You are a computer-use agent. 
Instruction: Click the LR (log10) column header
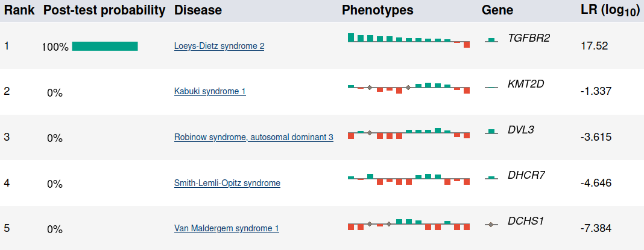coord(610,11)
